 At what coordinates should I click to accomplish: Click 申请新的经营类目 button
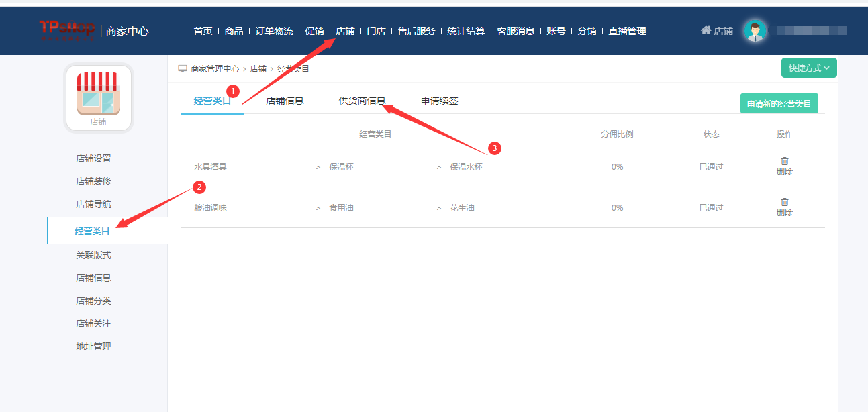[x=779, y=104]
